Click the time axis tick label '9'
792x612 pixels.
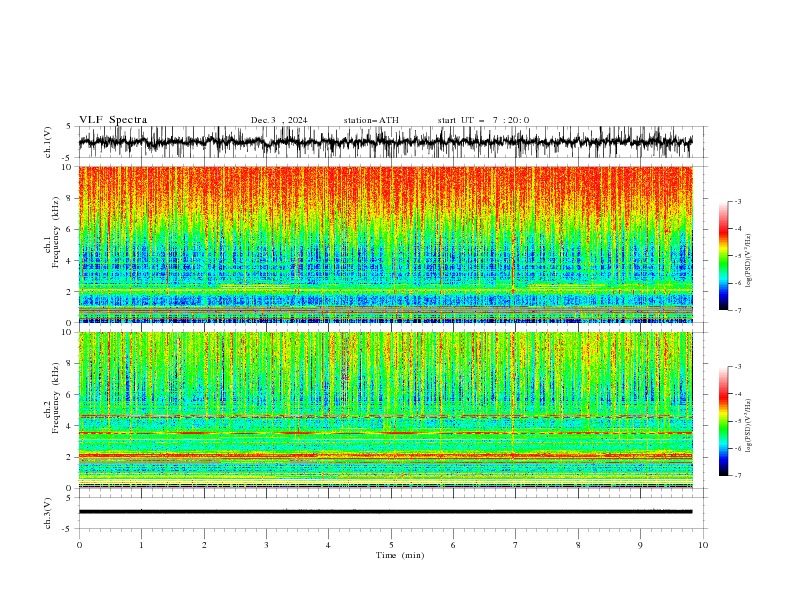click(x=640, y=545)
